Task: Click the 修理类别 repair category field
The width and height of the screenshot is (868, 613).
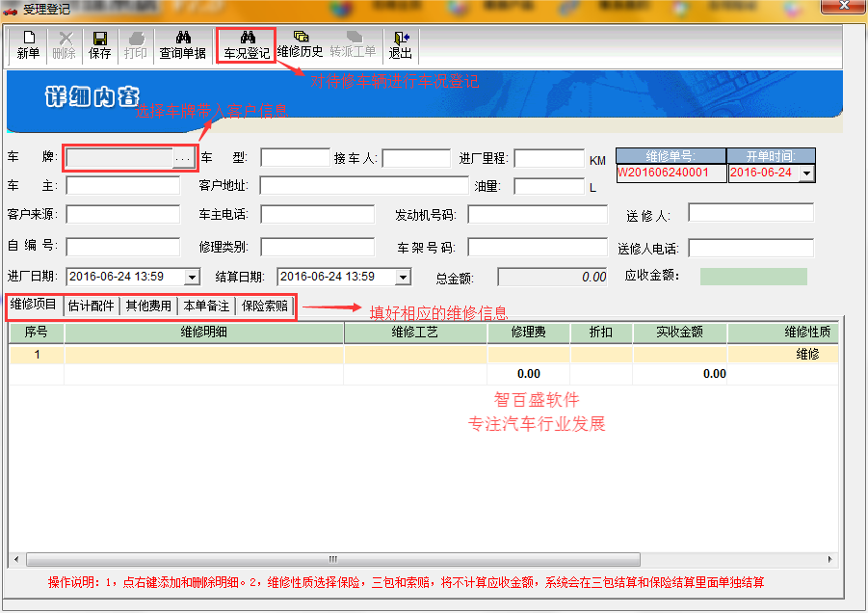Action: [318, 247]
